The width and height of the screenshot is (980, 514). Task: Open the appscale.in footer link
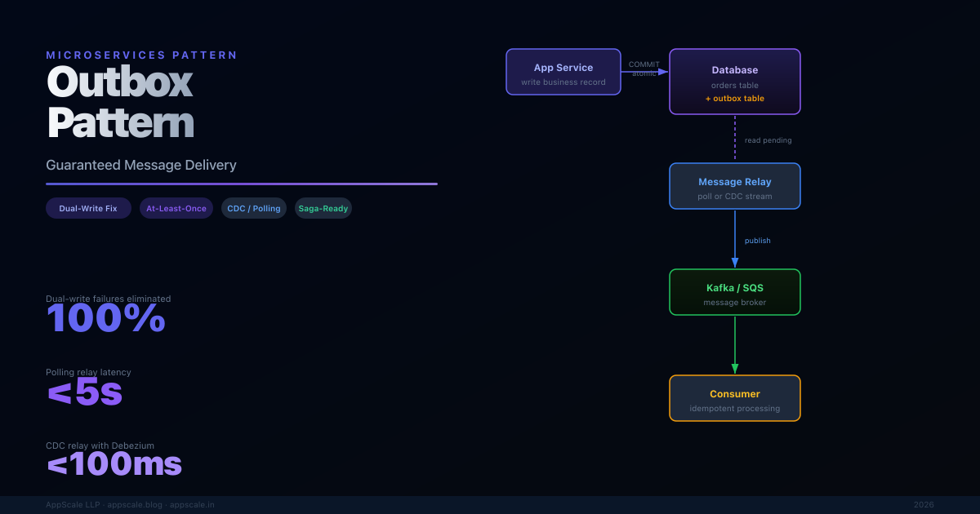coord(192,505)
